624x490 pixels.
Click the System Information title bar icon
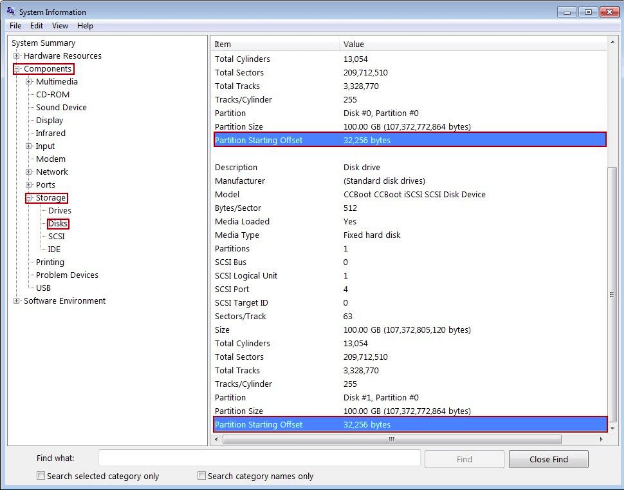tap(10, 11)
